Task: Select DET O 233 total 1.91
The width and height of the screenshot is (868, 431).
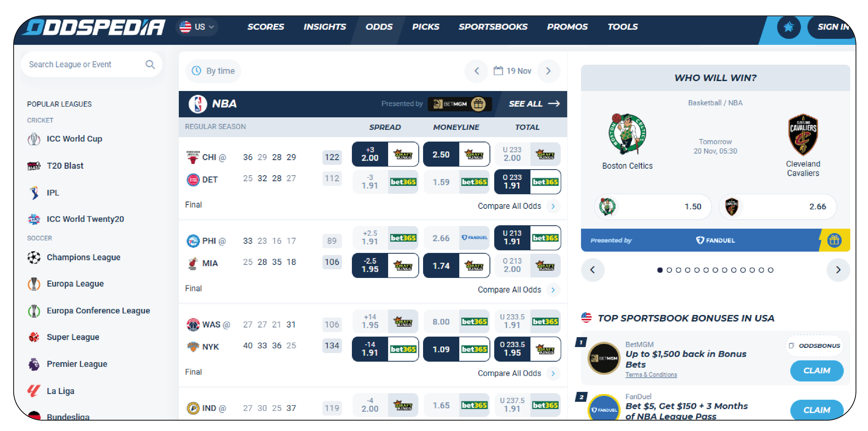Action: pos(527,182)
